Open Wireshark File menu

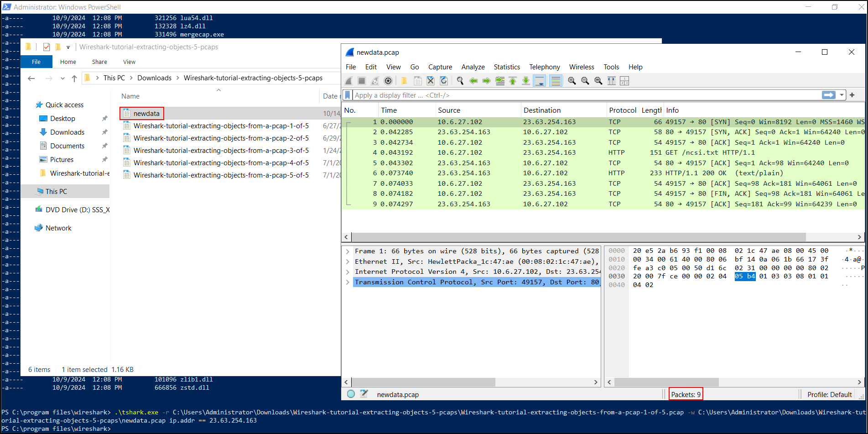click(x=351, y=67)
